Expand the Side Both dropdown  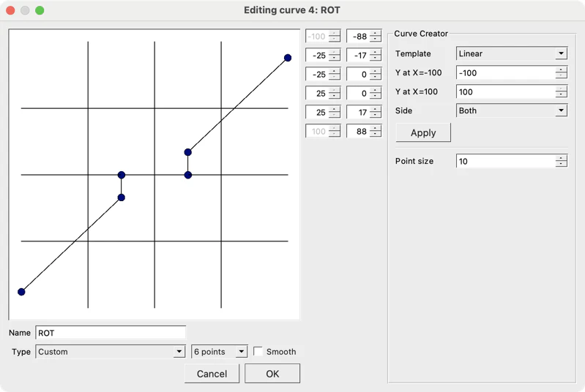[x=512, y=110]
